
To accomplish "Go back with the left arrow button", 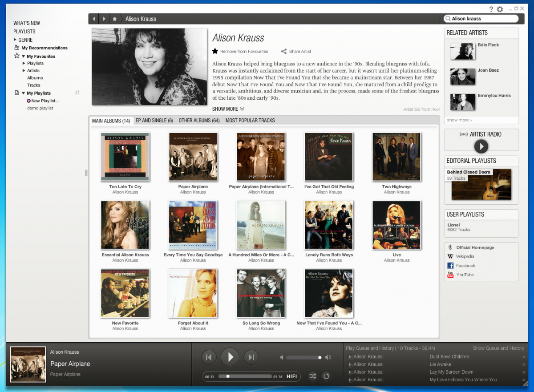I will pyautogui.click(x=93, y=19).
